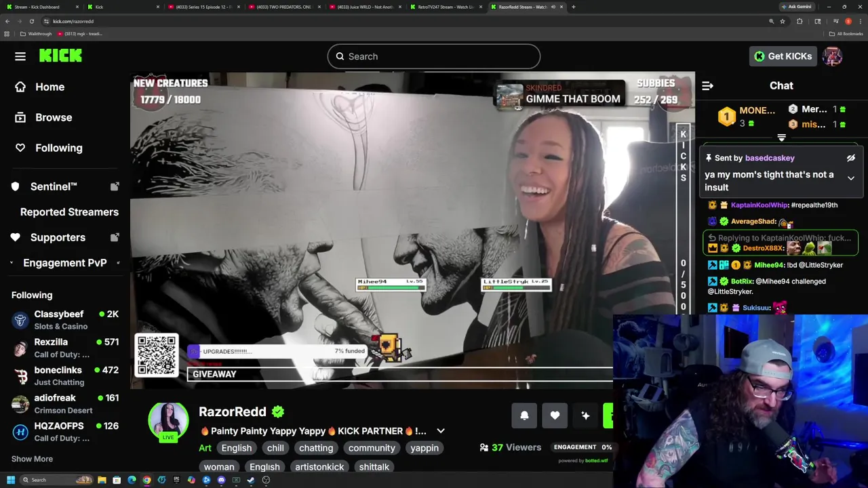Open the Browse page
Image resolution: width=868 pixels, height=488 pixels.
point(43,117)
